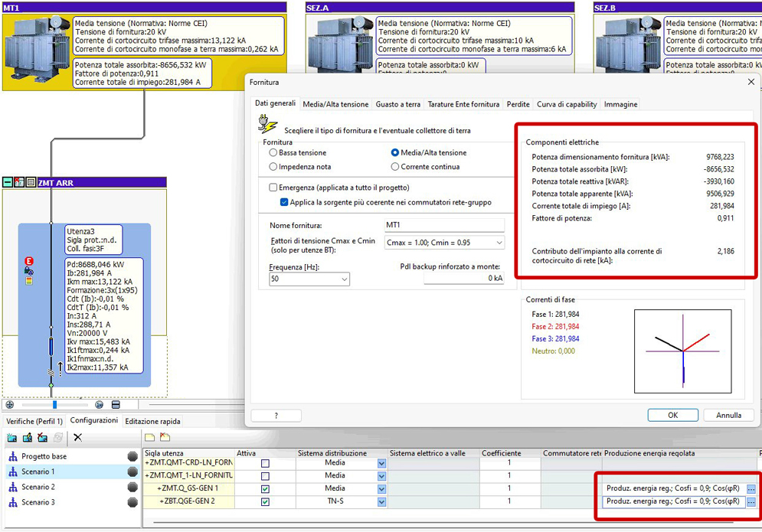This screenshot has width=762, height=532.
Task: Toggle Attiva checkbox for ZMT.QMT-CRD-LN_FORN row
Action: pyautogui.click(x=265, y=464)
